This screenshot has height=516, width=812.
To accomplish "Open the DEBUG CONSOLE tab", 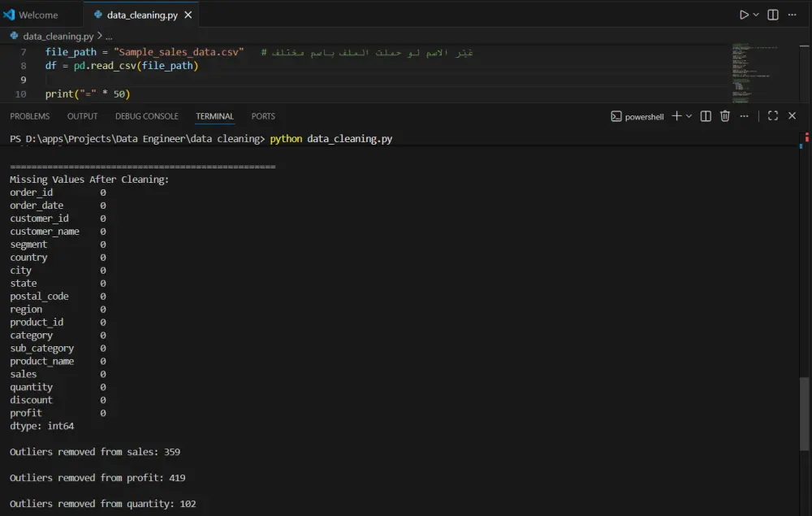I will tap(146, 115).
